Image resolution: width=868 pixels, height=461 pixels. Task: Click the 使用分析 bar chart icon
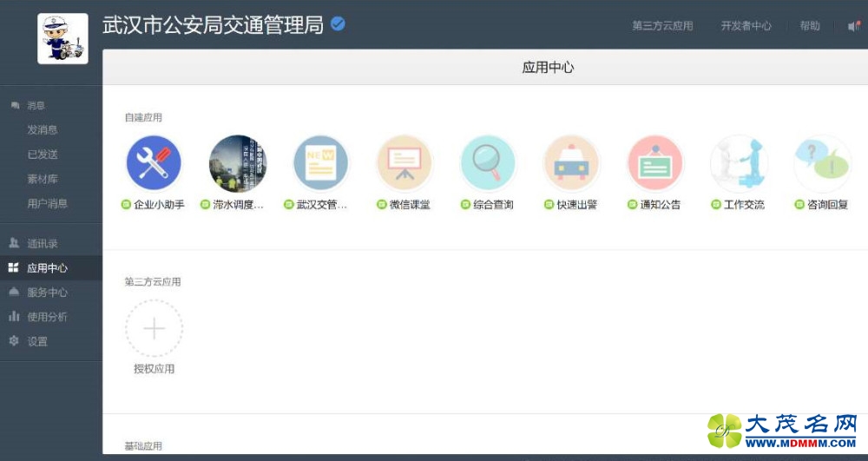point(15,317)
